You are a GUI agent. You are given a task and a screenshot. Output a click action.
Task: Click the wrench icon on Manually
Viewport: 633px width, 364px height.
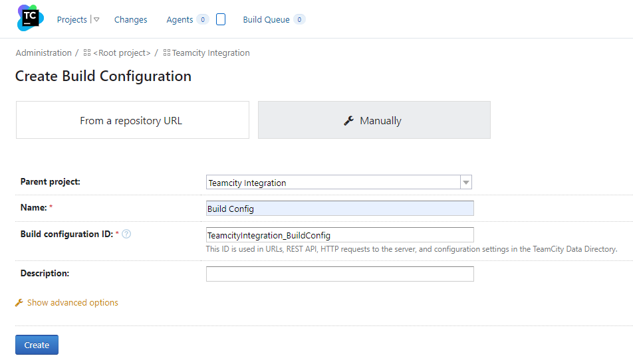(x=348, y=120)
